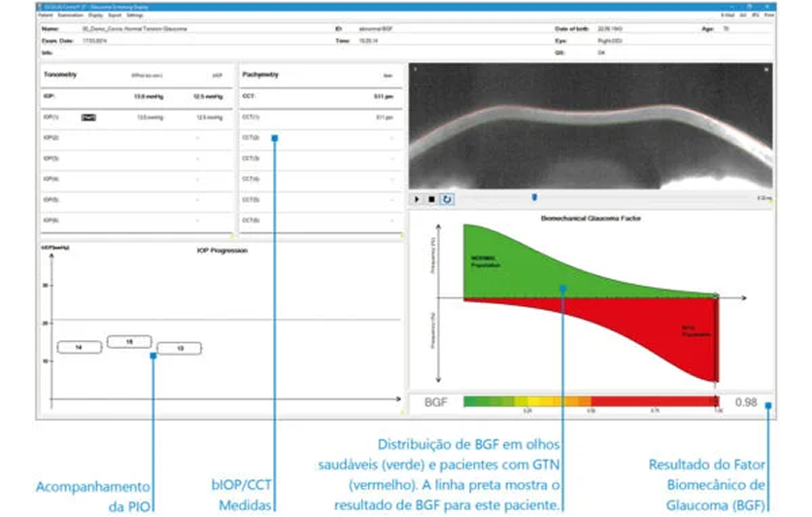Open the Display menu
The image size is (812, 517).
95,16
